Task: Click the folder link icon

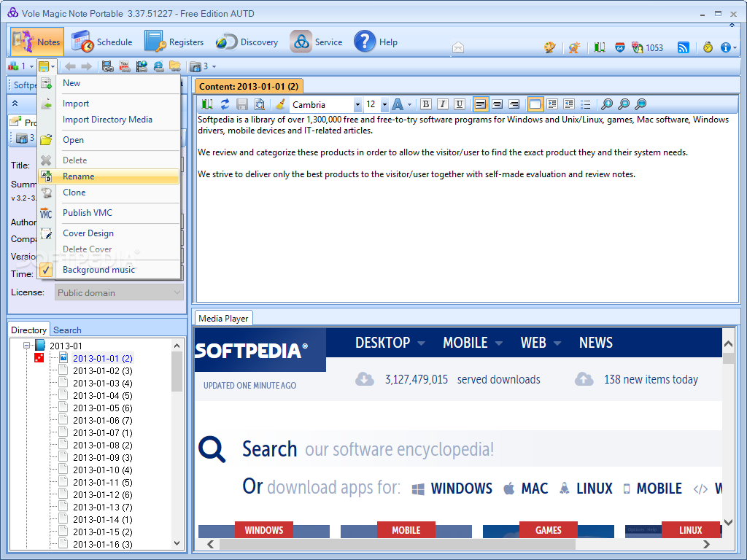Action: pos(175,66)
